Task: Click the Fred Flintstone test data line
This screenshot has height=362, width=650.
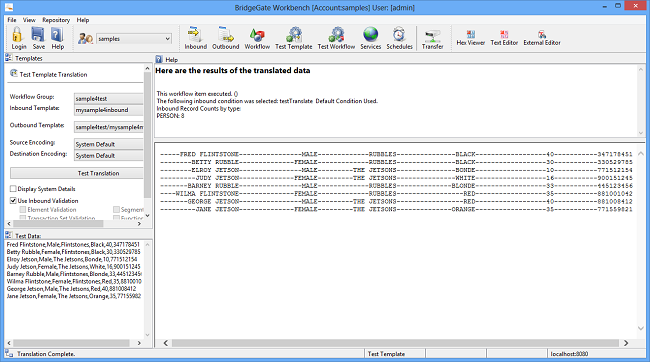Action: 73,245
